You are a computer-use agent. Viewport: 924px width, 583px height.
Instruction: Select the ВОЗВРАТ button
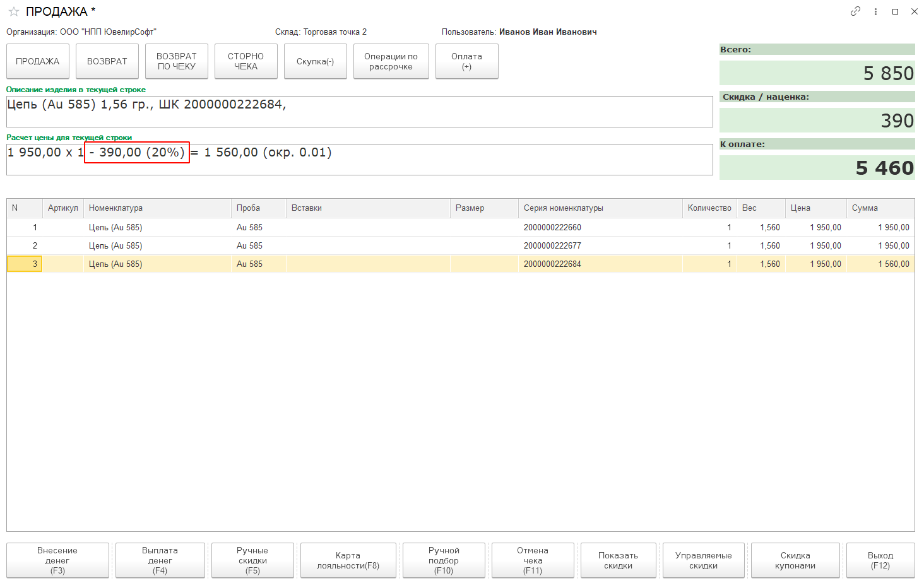tap(107, 61)
